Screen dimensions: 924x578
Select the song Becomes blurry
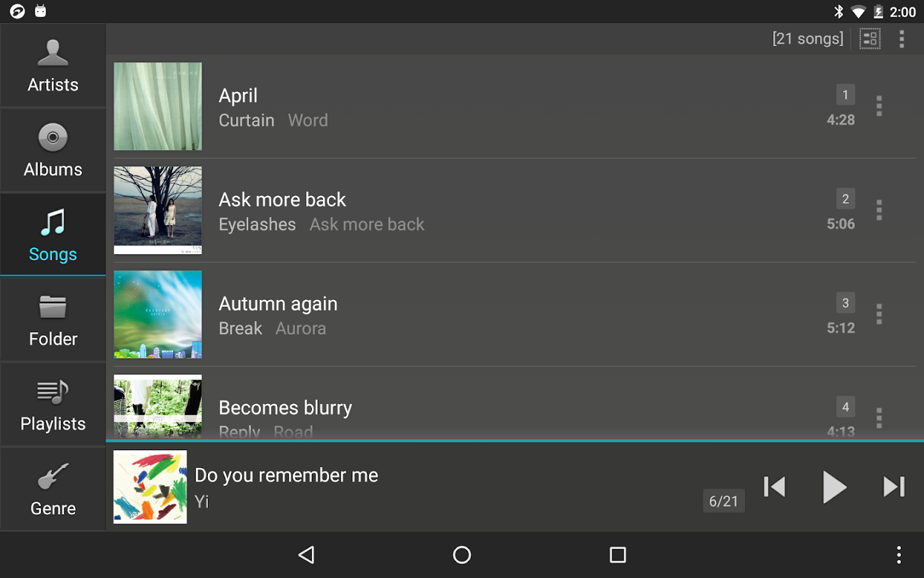click(286, 408)
